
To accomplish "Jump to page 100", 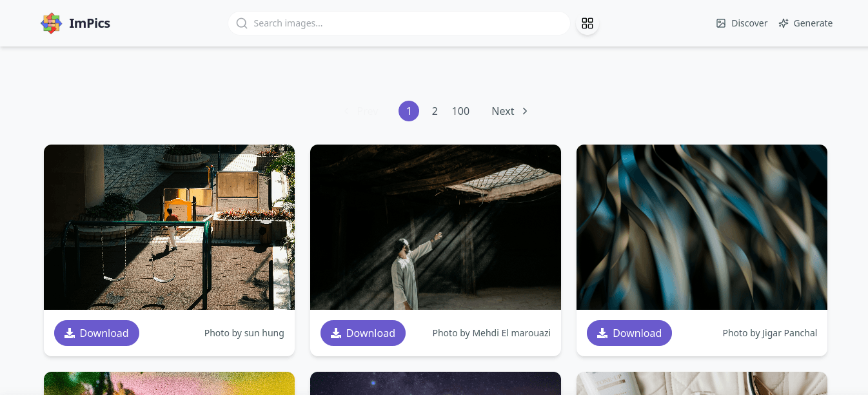I will point(460,111).
